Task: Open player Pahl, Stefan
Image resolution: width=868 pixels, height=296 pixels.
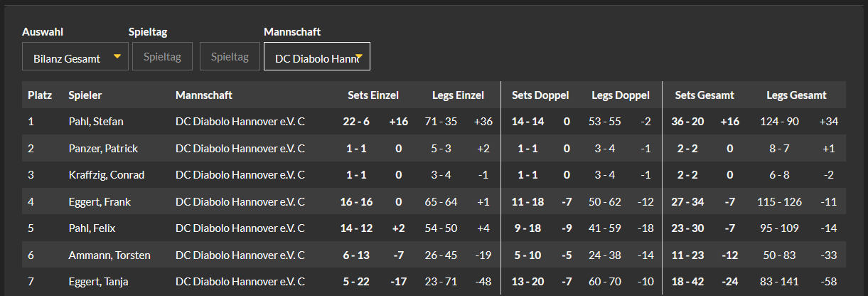Action: click(x=95, y=122)
